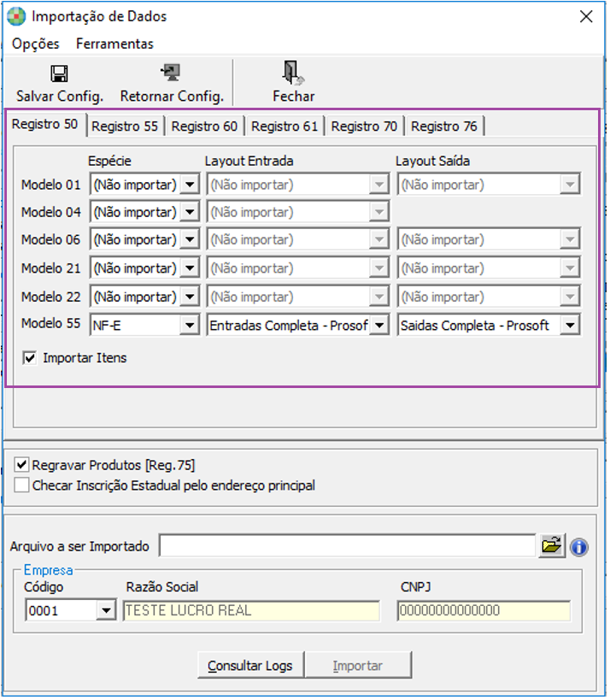Click the Arquivo a ser Importado field
This screenshot has width=610, height=700.
point(347,546)
